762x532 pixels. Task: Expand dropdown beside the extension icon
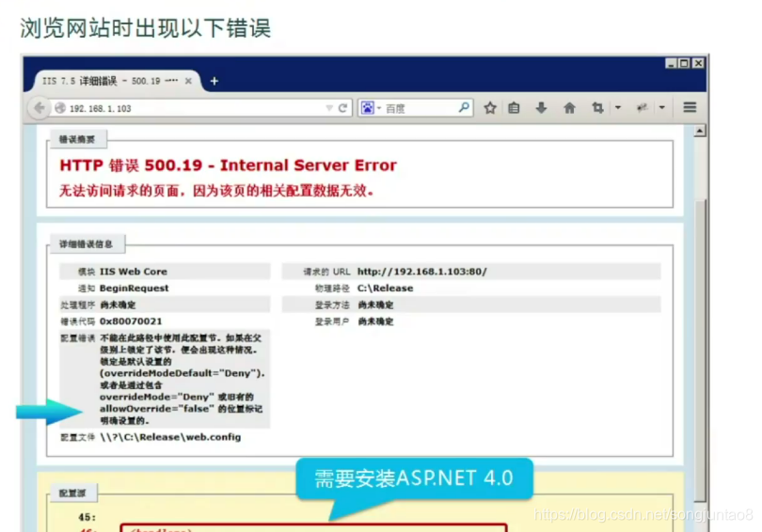(x=662, y=107)
